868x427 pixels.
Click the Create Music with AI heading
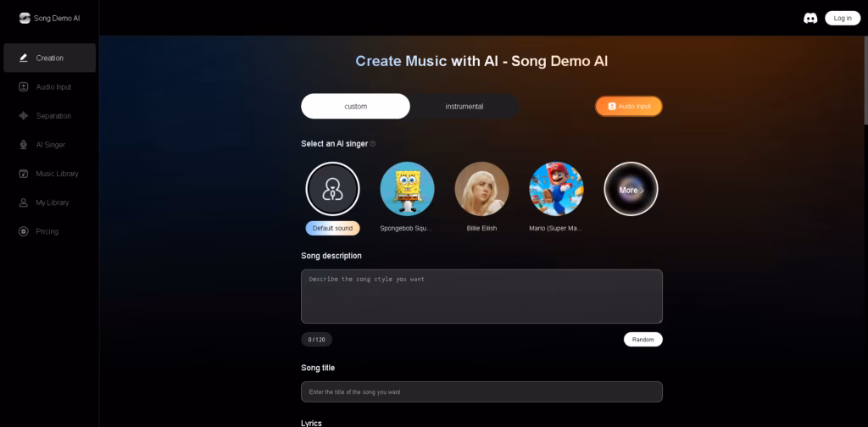(x=481, y=61)
